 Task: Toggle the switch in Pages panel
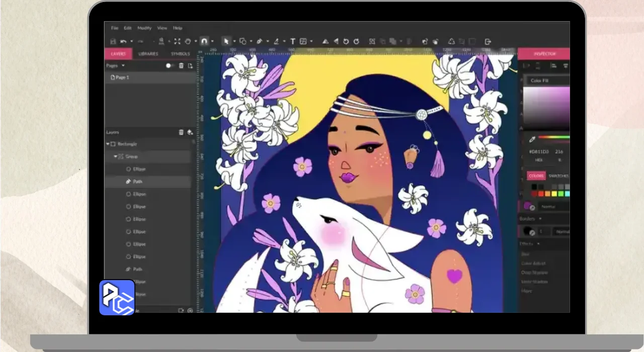(170, 66)
